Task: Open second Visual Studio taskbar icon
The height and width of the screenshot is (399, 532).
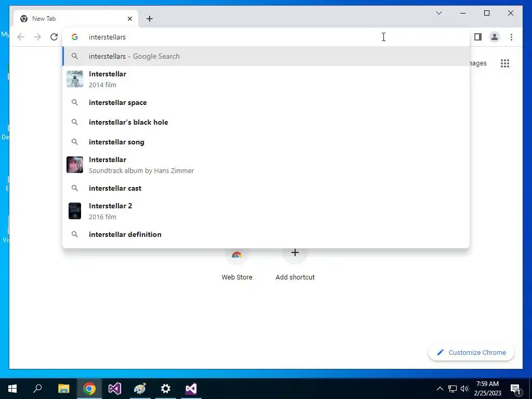Action: click(x=191, y=389)
